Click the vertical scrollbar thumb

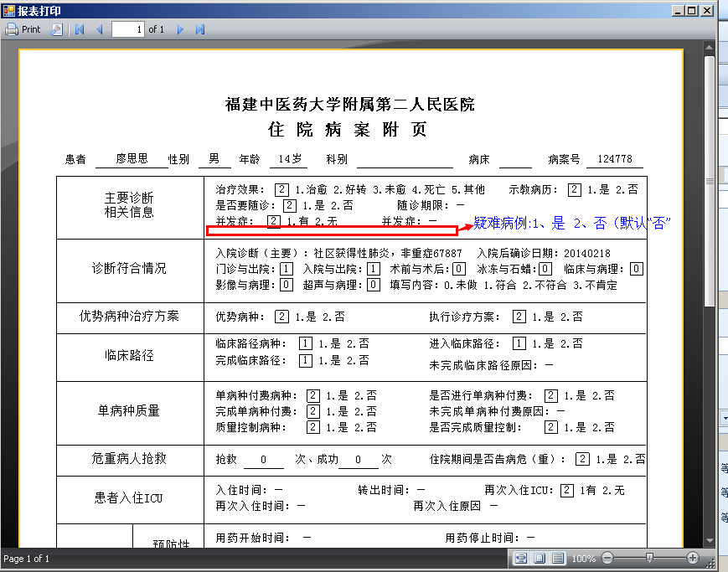[x=709, y=181]
